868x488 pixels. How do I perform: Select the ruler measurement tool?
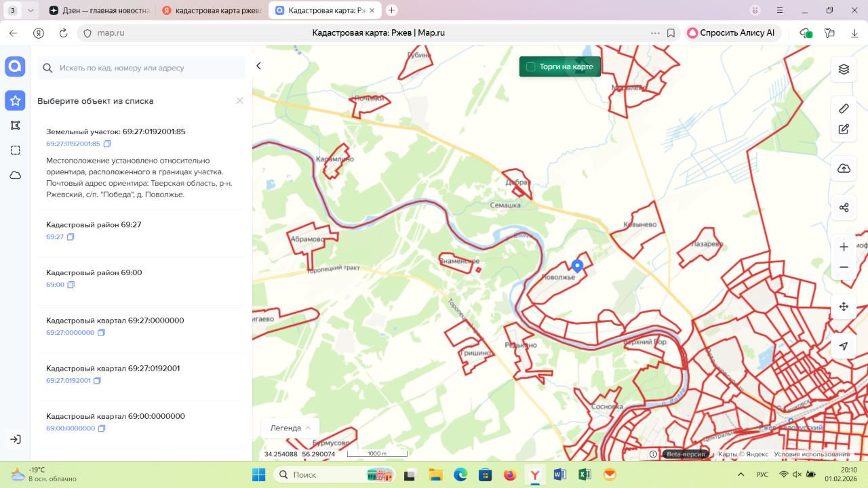(x=844, y=108)
